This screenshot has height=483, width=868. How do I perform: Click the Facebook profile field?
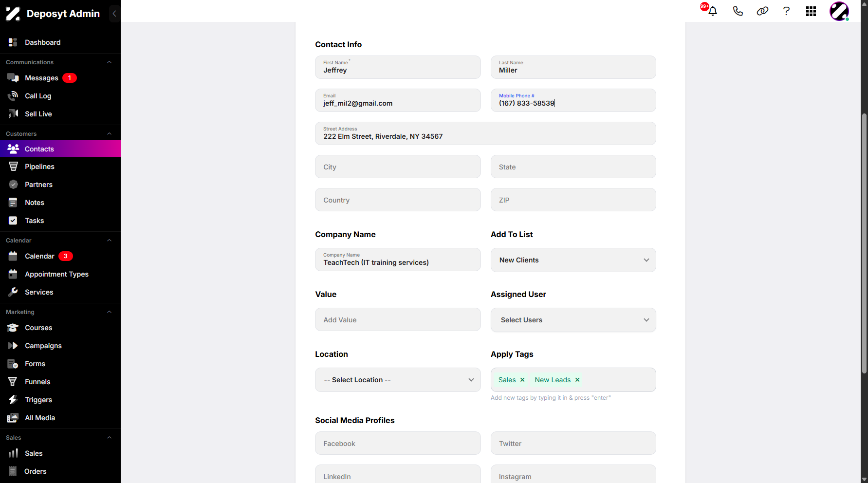tap(398, 443)
